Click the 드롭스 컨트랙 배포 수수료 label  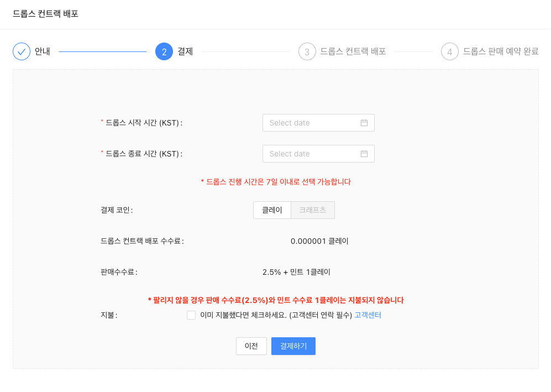142,241
